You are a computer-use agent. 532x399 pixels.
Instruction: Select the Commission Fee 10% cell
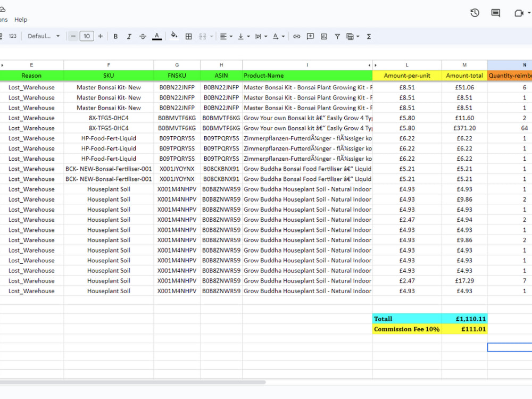407,329
